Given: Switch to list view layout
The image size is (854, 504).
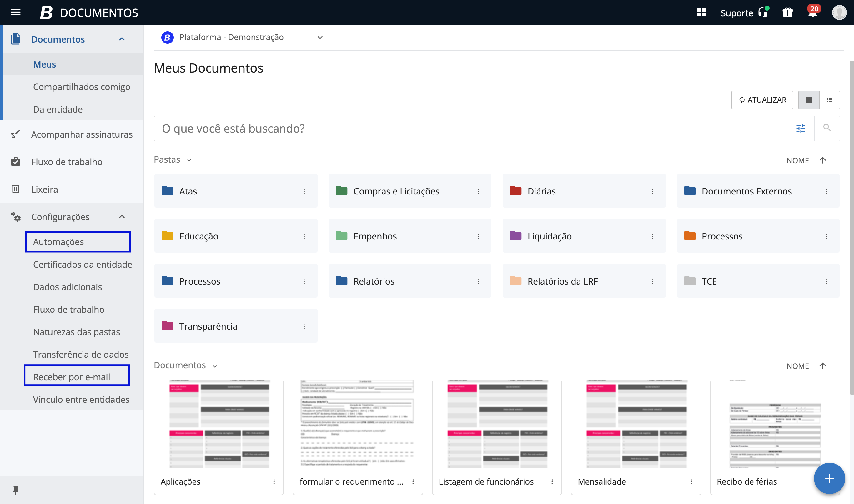Looking at the screenshot, I should coord(829,100).
